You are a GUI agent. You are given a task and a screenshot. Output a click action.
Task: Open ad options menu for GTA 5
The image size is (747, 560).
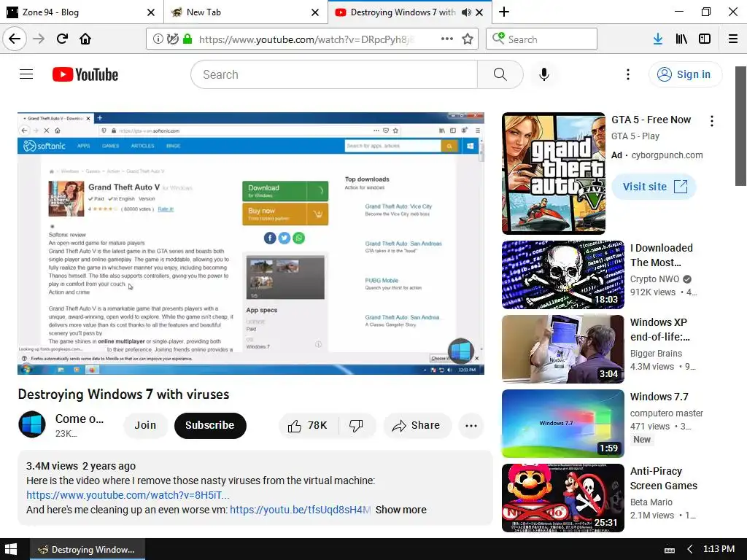[712, 121]
